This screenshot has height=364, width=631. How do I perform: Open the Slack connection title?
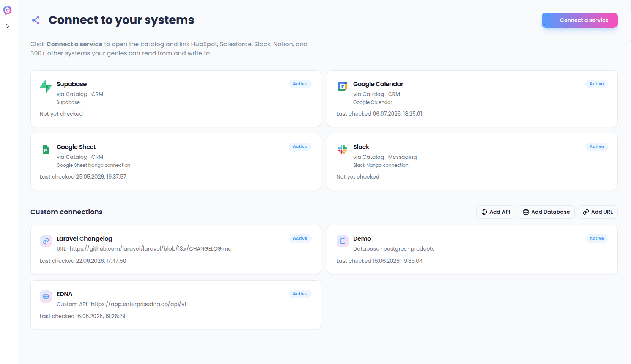(x=361, y=147)
